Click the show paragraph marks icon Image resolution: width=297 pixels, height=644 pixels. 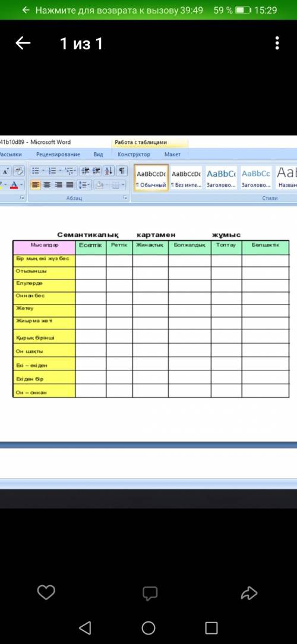pyautogui.click(x=122, y=171)
